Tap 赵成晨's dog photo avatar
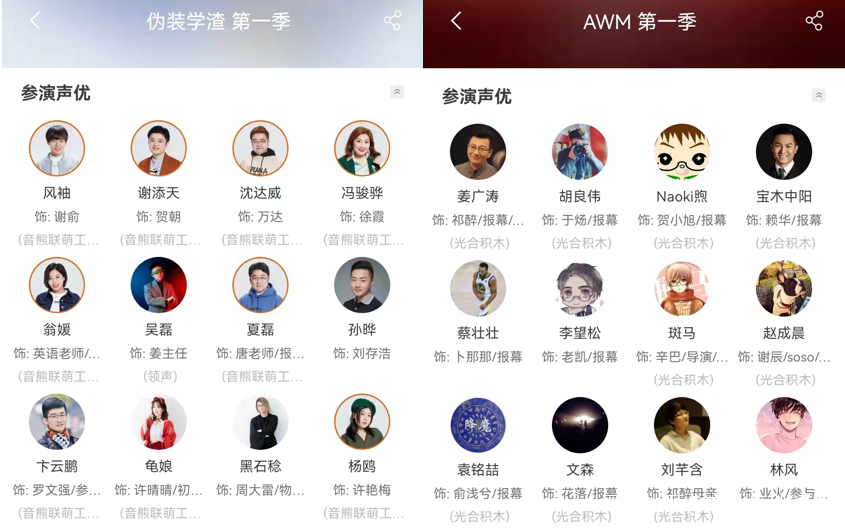This screenshot has height=529, width=845. point(784,289)
